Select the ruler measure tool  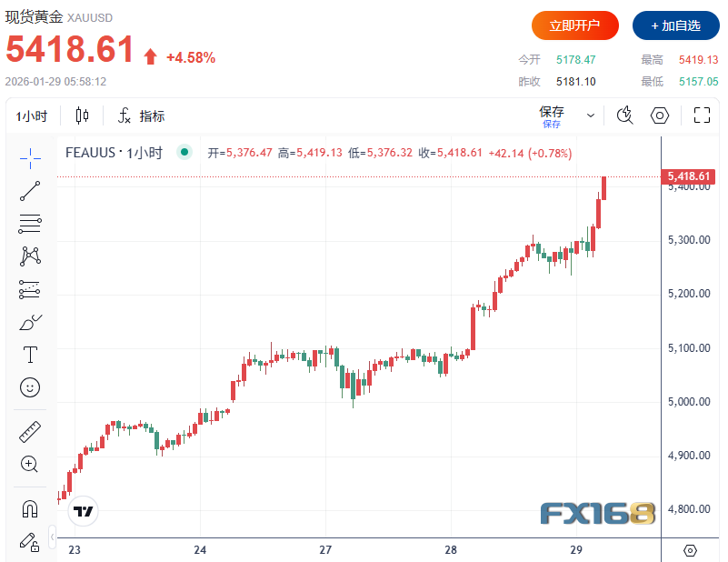point(30,432)
